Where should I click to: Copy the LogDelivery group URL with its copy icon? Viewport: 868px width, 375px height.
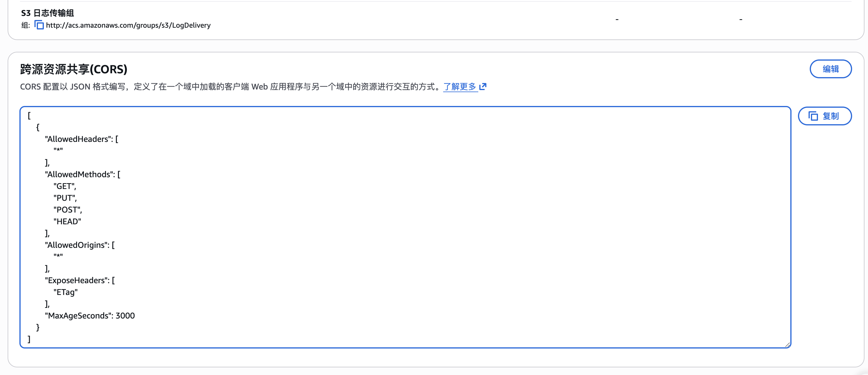click(39, 25)
